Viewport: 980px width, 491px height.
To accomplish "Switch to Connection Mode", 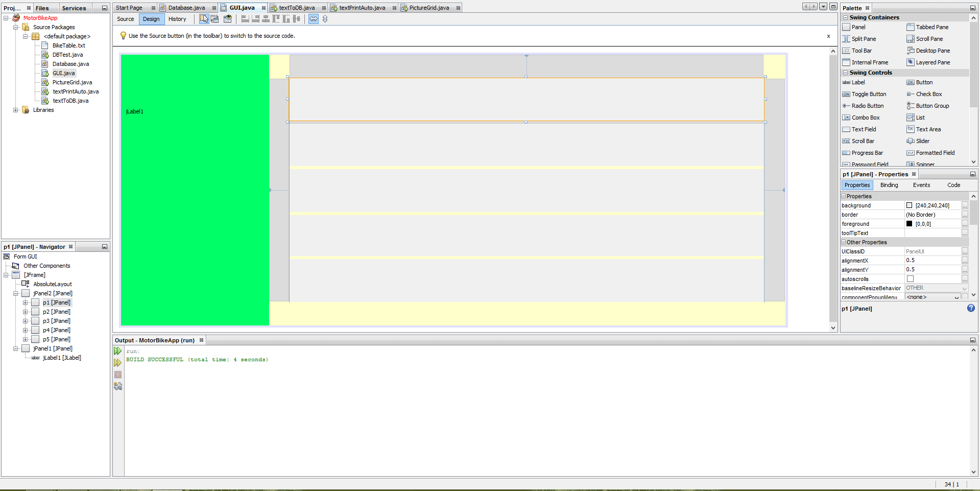I will pyautogui.click(x=214, y=19).
